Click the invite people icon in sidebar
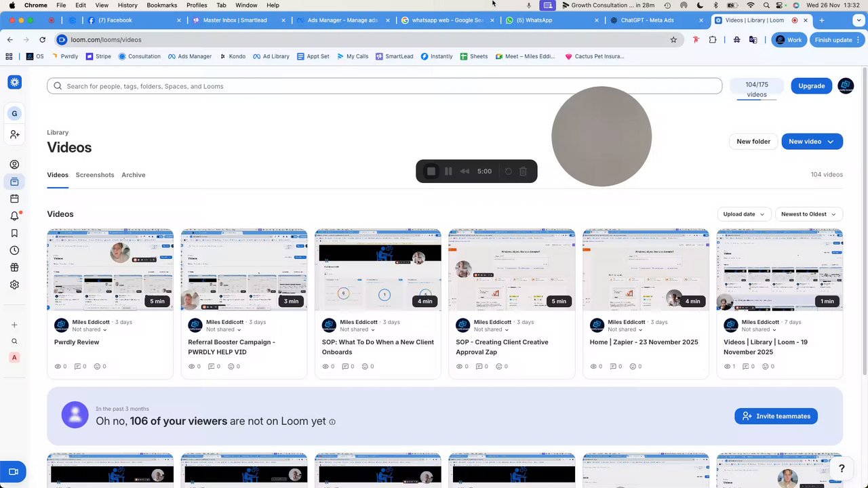The image size is (868, 488). (14, 135)
